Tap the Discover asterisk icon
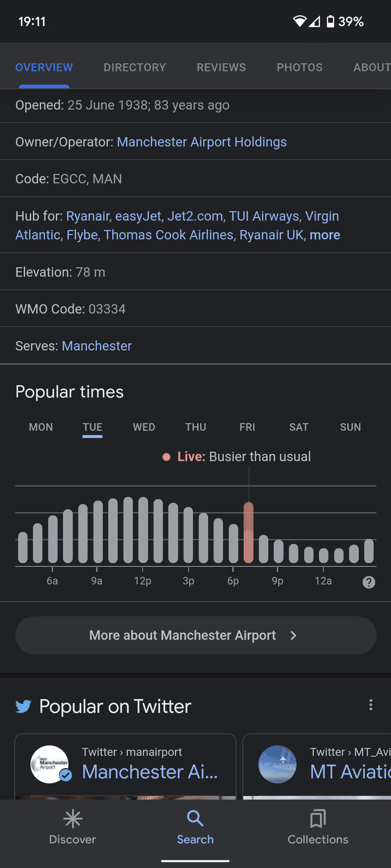391x868 pixels. click(73, 819)
